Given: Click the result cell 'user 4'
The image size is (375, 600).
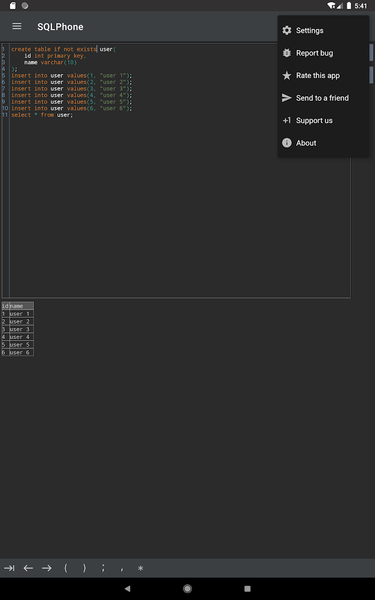Looking at the screenshot, I should pyautogui.click(x=21, y=337).
